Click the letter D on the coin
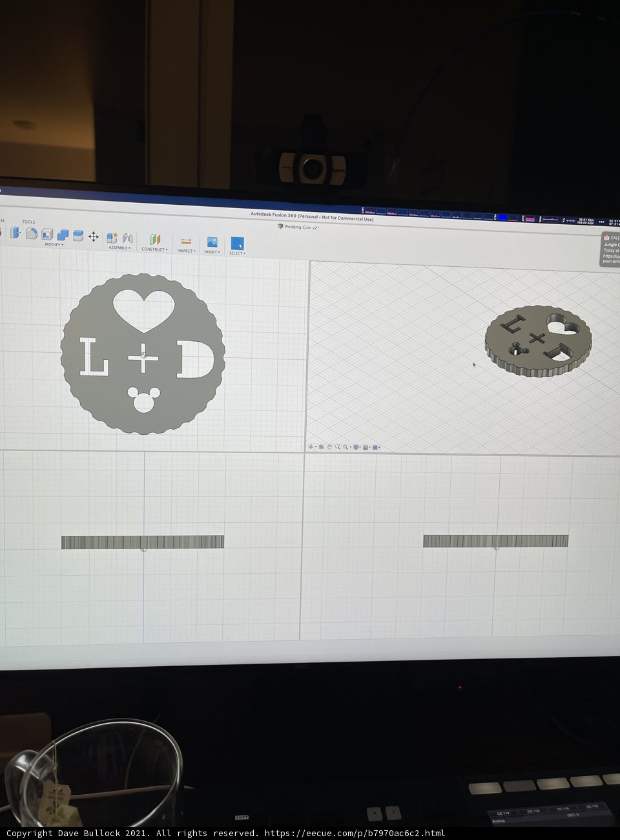Image resolution: width=620 pixels, height=840 pixels. pyautogui.click(x=195, y=361)
